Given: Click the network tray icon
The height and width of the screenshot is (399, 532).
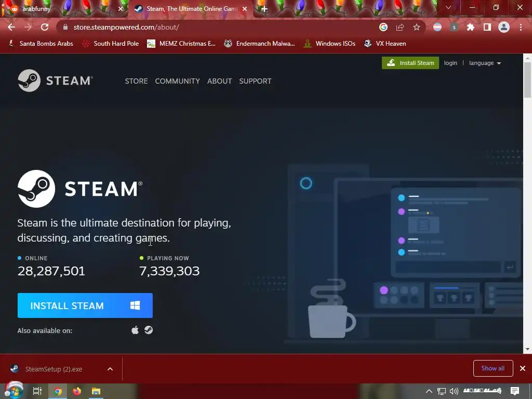Looking at the screenshot, I should [x=442, y=391].
